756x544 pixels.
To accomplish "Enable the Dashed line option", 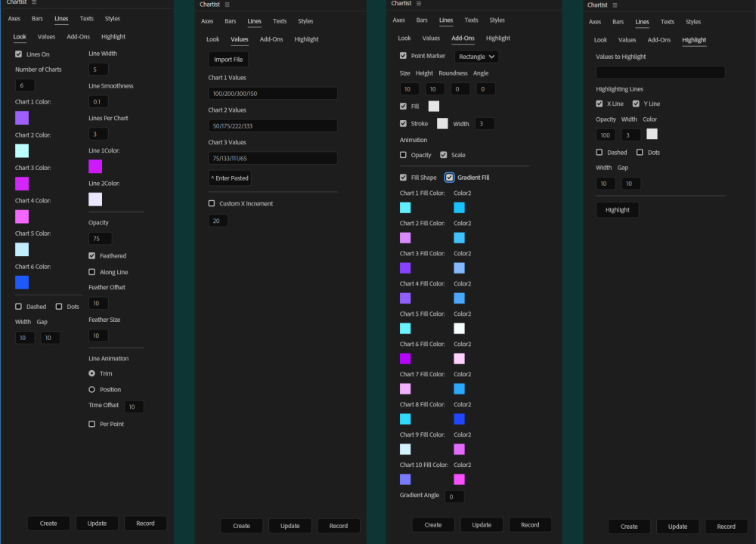I will (x=17, y=306).
